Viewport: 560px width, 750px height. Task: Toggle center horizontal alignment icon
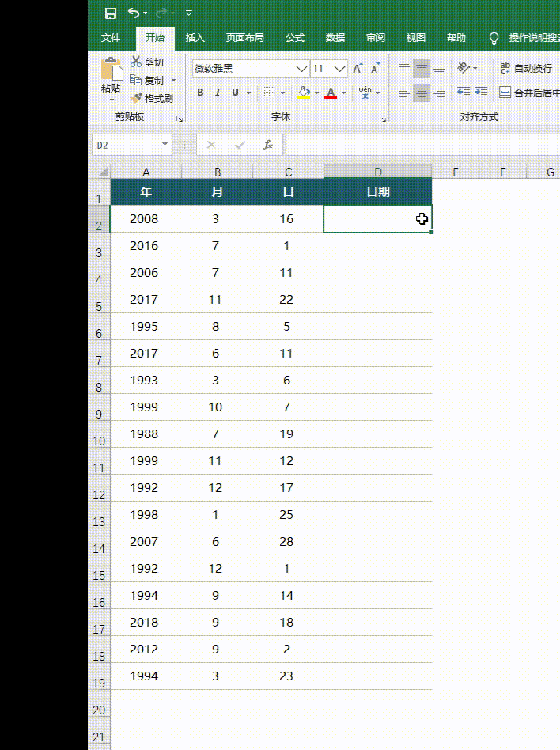pyautogui.click(x=422, y=93)
